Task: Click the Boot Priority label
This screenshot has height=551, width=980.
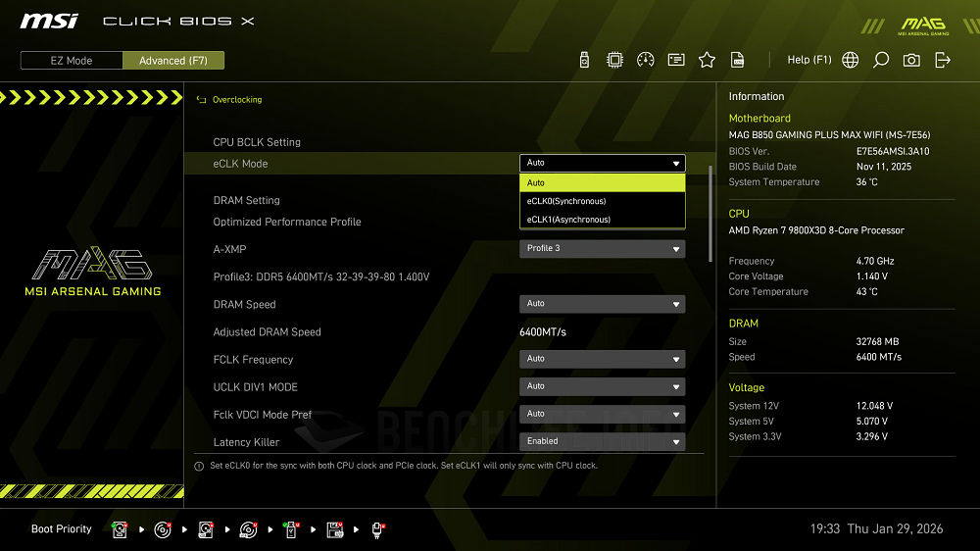Action: (x=61, y=529)
